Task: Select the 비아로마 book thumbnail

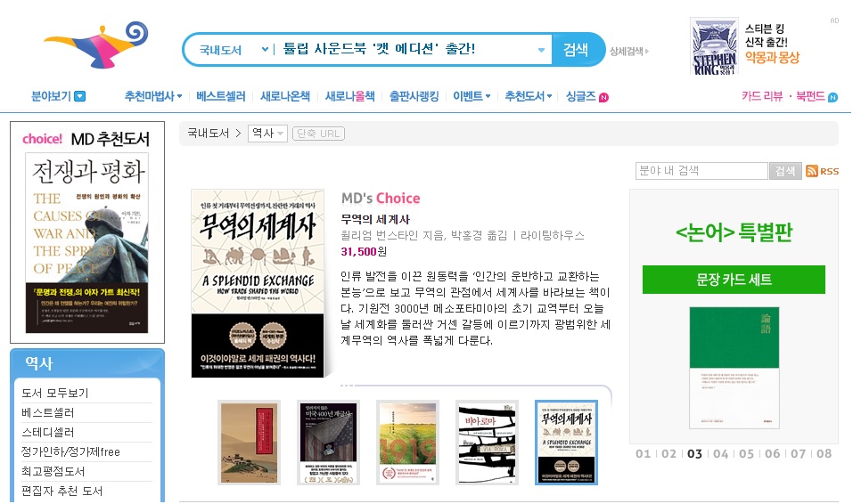Action: coord(487,442)
